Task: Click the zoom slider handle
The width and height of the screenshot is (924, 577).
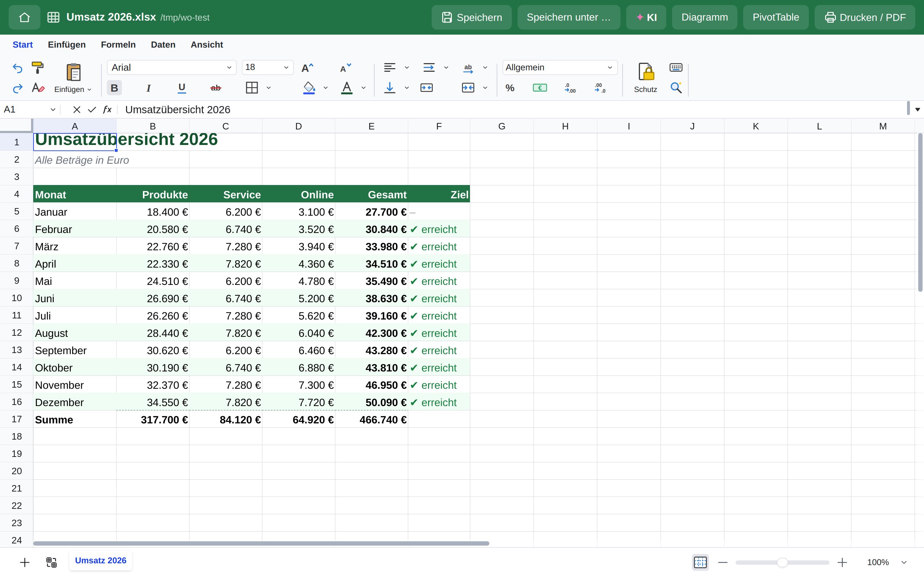Action: (782, 562)
